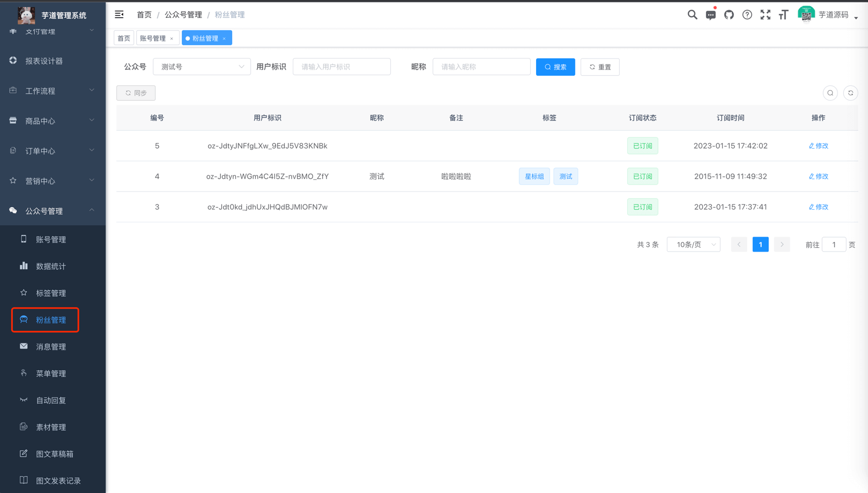Go to 消息管理 in the sidebar
The width and height of the screenshot is (868, 493).
pos(51,346)
